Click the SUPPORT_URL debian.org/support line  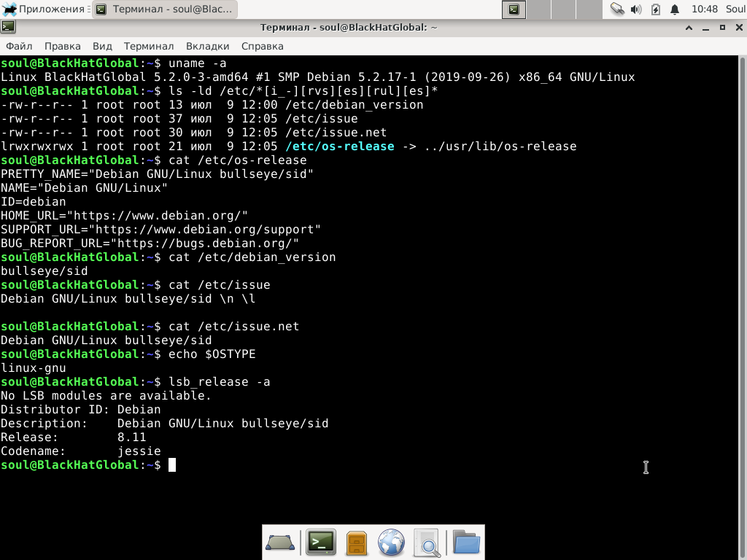click(161, 230)
